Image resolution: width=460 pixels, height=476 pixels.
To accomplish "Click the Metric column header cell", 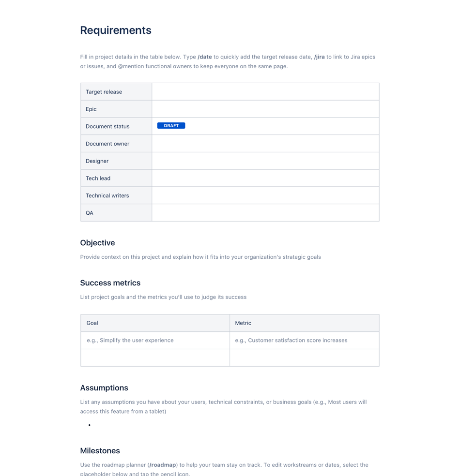I will pos(304,323).
